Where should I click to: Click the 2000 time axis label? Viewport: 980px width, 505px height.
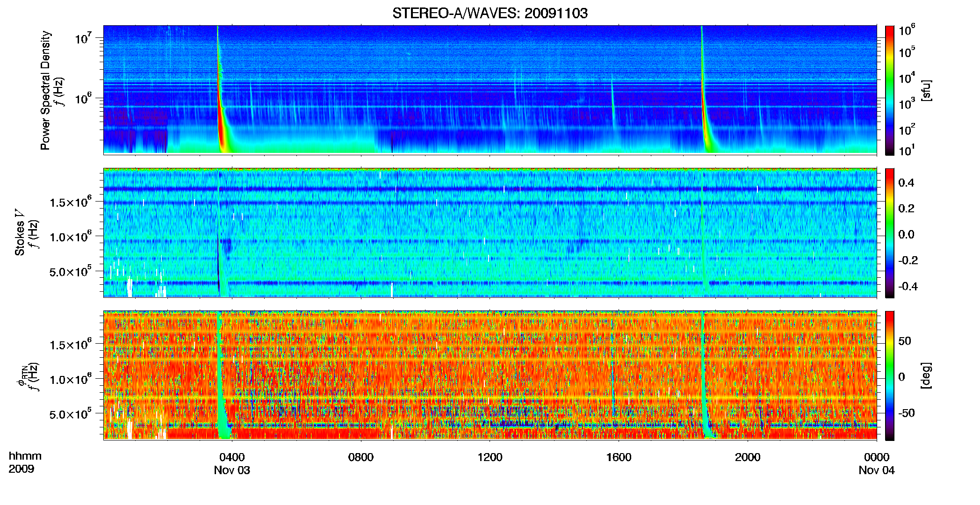[x=748, y=457]
